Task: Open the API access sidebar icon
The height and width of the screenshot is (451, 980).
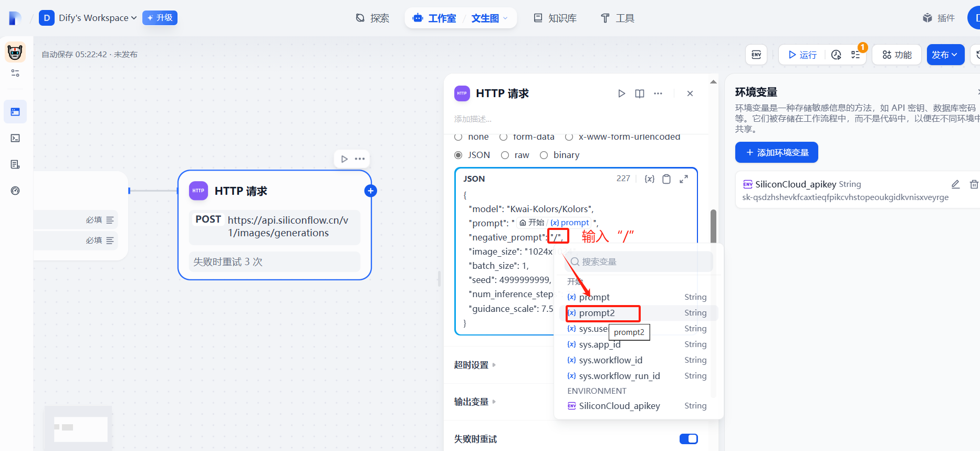Action: click(x=15, y=138)
